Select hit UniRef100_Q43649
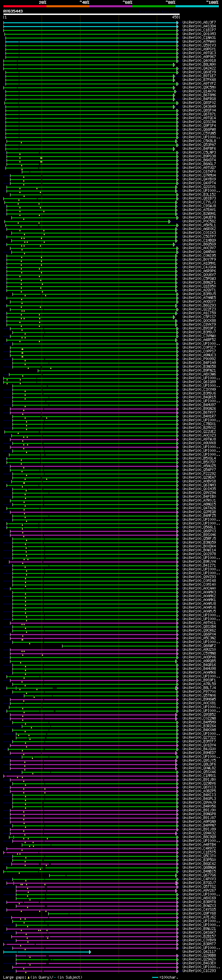The image size is (222, 980). pos(199,106)
